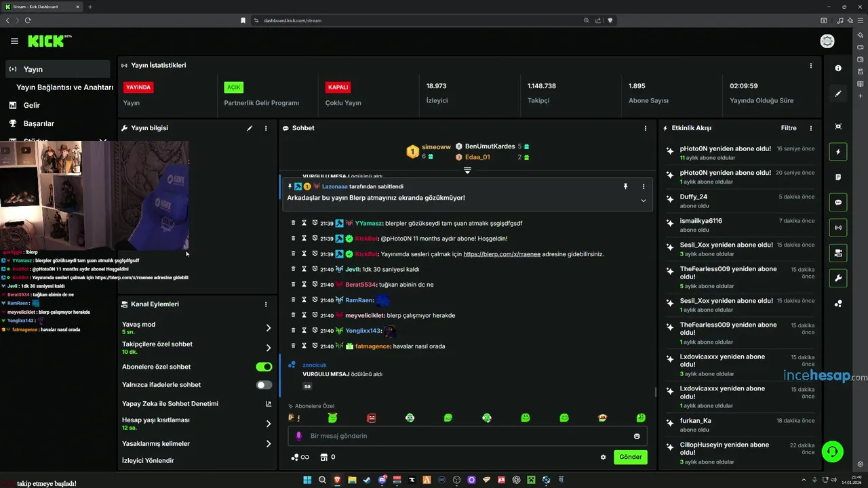Open the Filtre filter in activity feed

789,128
